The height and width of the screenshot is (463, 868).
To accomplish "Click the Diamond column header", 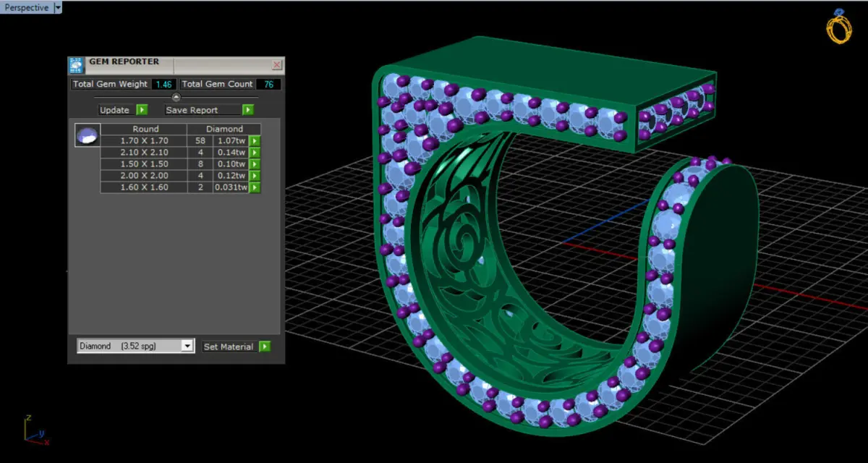I will click(224, 129).
